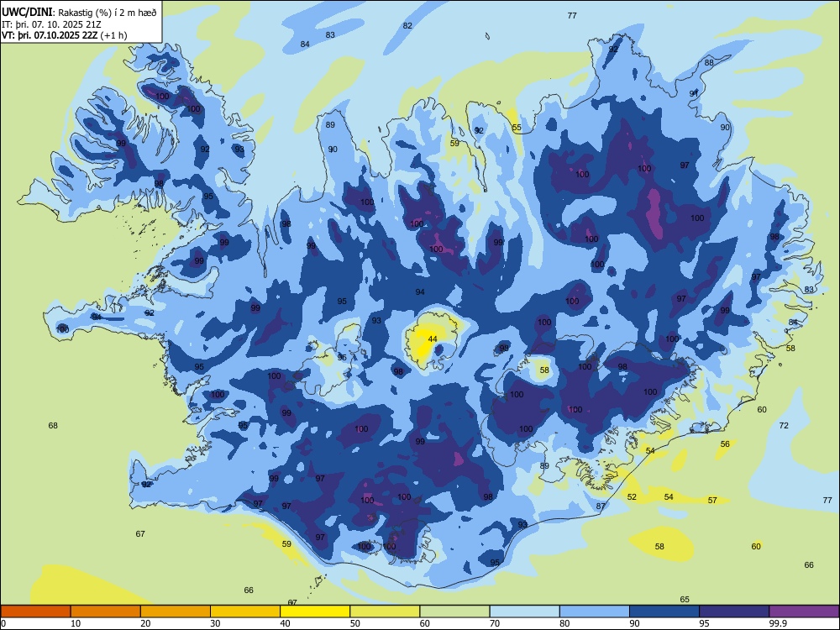This screenshot has height=630, width=840.
Task: Click the legend tick label 20
Action: 145,623
